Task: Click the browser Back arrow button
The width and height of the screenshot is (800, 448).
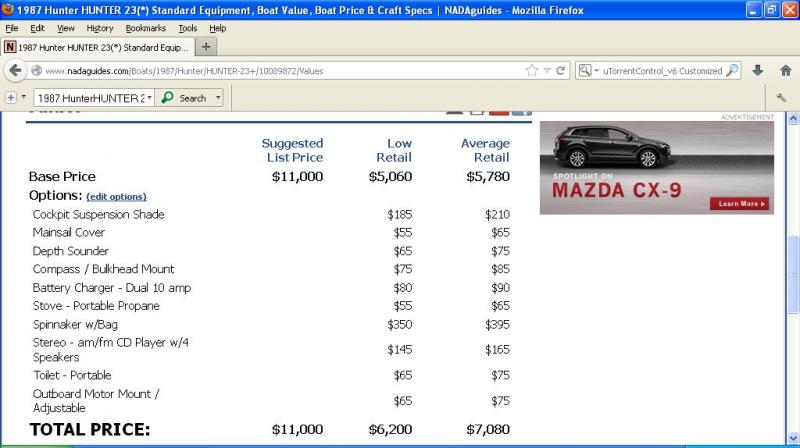Action: [x=15, y=70]
